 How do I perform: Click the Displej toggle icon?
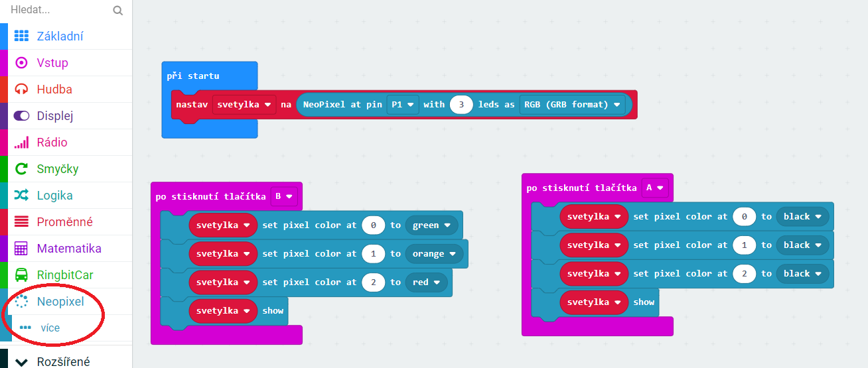22,116
